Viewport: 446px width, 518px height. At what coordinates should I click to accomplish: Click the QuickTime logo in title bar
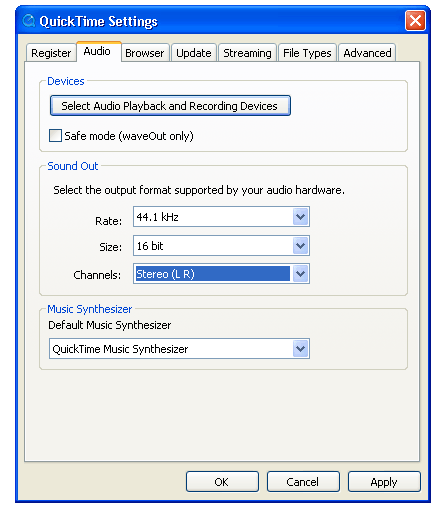coord(29,21)
